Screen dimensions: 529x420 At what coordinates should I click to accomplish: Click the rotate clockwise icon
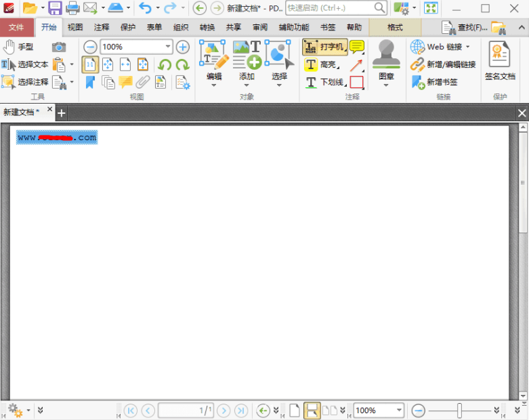click(182, 65)
